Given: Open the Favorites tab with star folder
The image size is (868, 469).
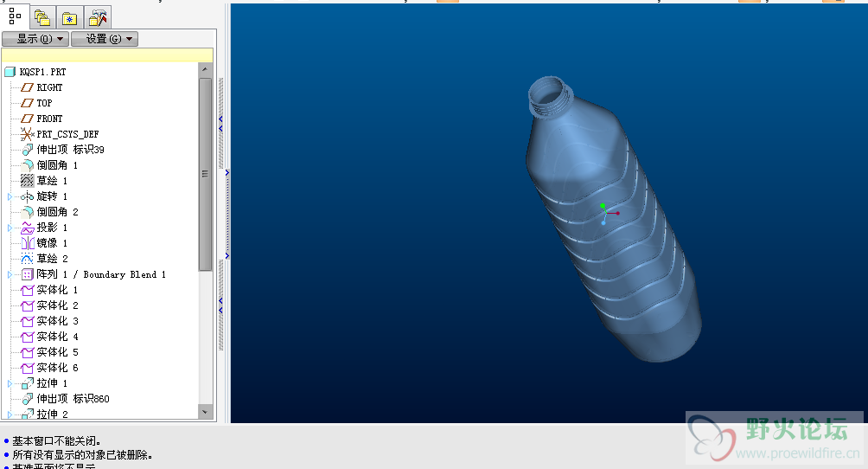Looking at the screenshot, I should coord(70,18).
